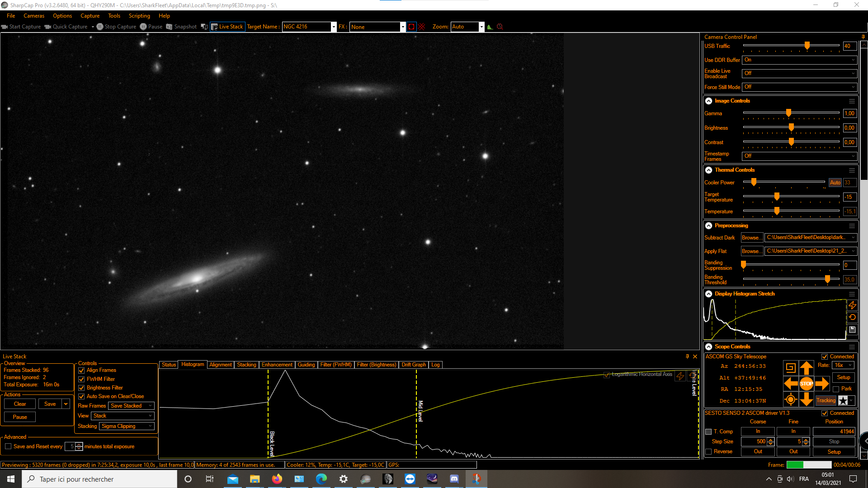Reset the display histogram stretch
This screenshot has height=488, width=868.
click(x=852, y=317)
